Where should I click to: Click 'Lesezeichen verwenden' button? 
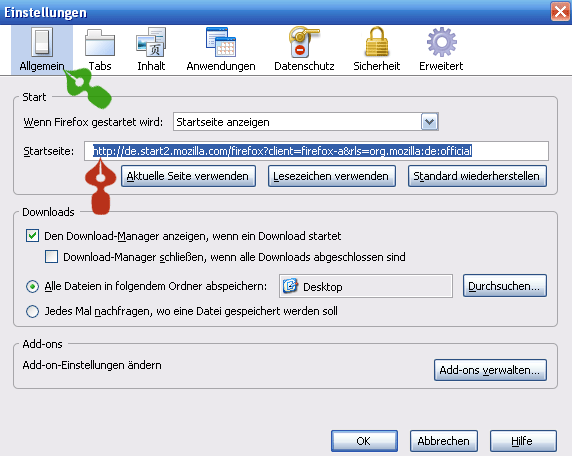coord(332,176)
